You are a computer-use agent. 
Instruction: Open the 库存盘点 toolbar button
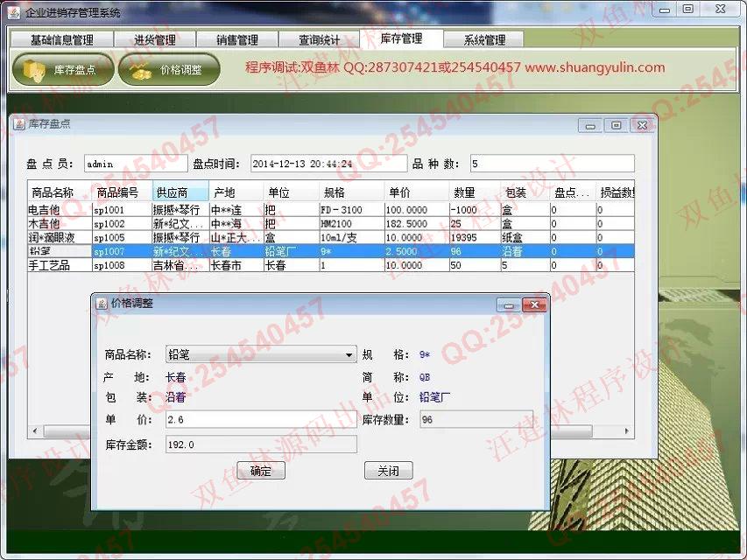tap(63, 69)
